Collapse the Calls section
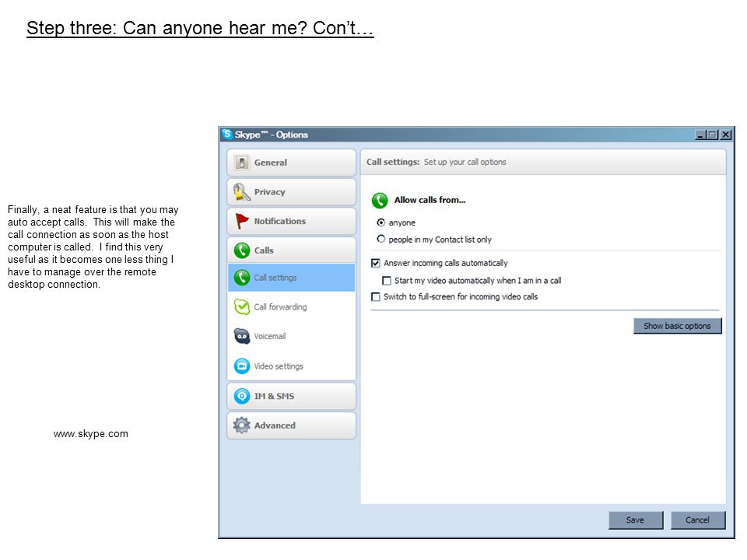 (x=292, y=250)
